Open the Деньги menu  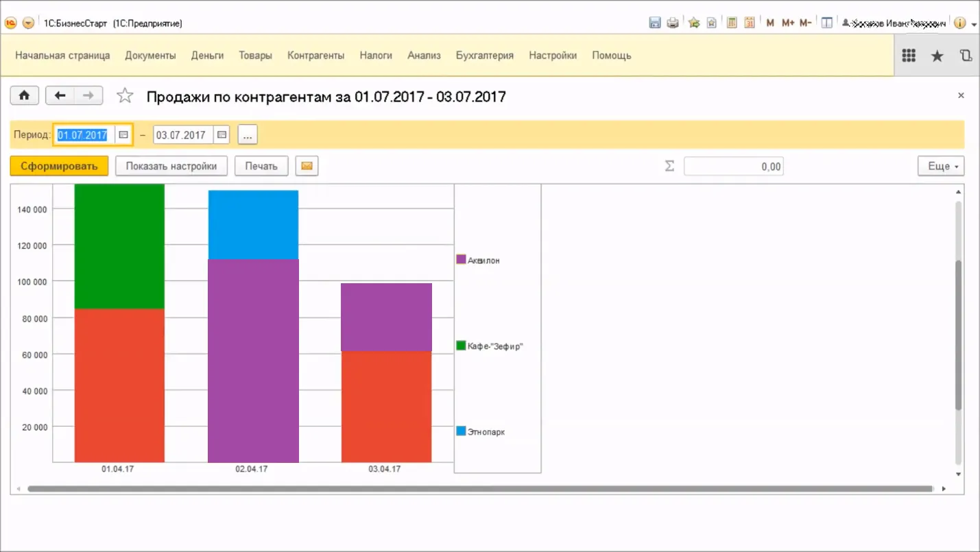[207, 56]
